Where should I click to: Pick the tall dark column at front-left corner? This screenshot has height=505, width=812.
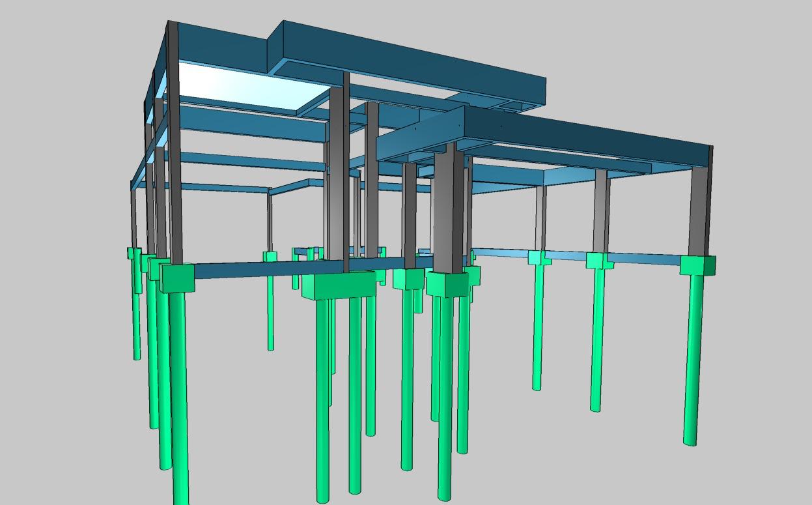tap(173, 143)
